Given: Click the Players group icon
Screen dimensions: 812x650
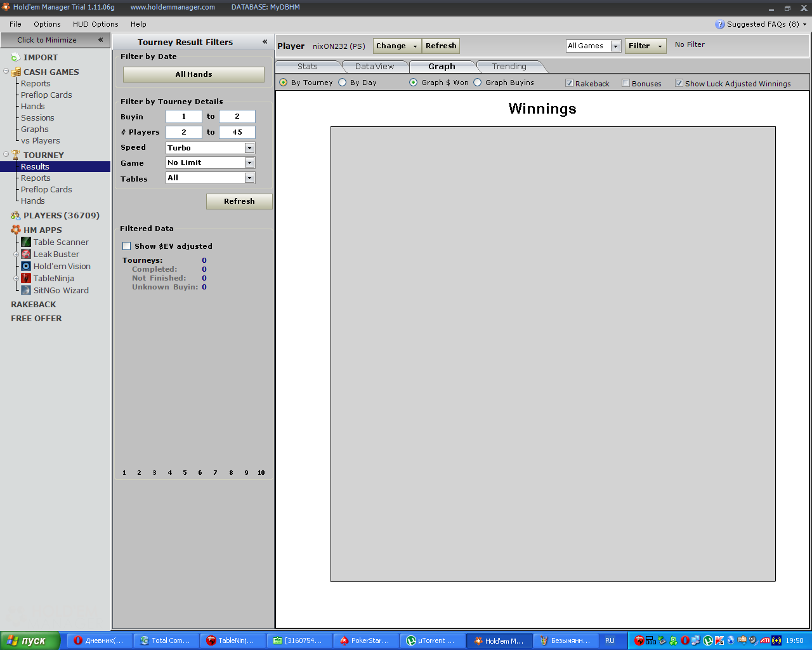Looking at the screenshot, I should click(15, 216).
